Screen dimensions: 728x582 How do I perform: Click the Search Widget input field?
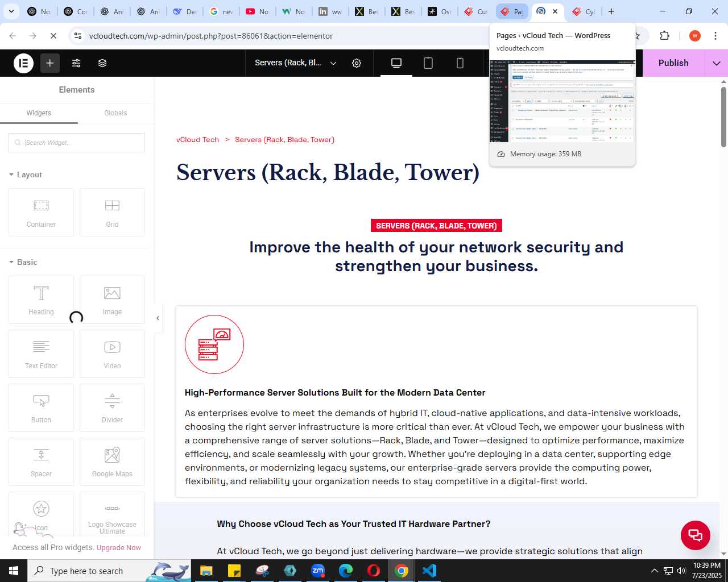[x=77, y=143]
